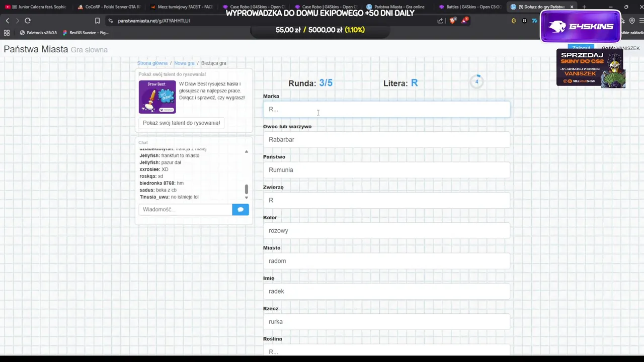Image resolution: width=644 pixels, height=362 pixels.
Task: Reload the page with the refresh icon
Action: [x=28, y=21]
